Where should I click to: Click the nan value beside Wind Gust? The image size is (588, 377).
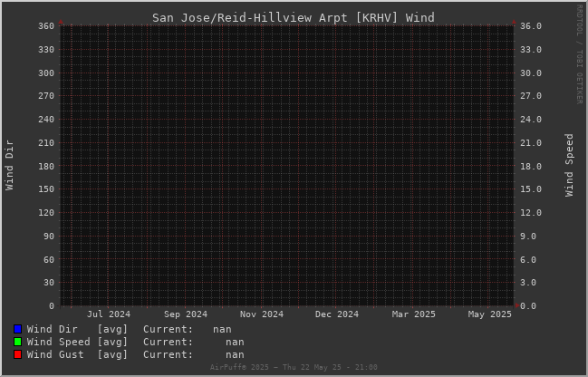coord(236,355)
